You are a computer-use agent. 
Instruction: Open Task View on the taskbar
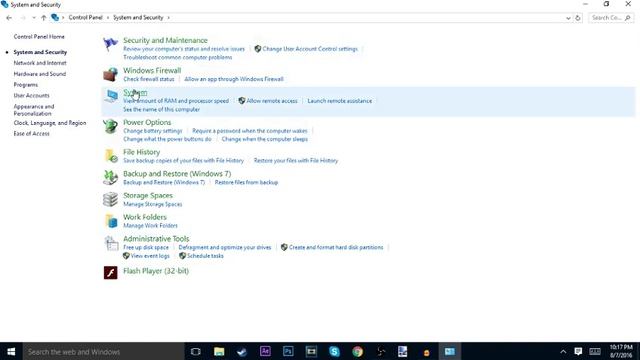(196, 351)
